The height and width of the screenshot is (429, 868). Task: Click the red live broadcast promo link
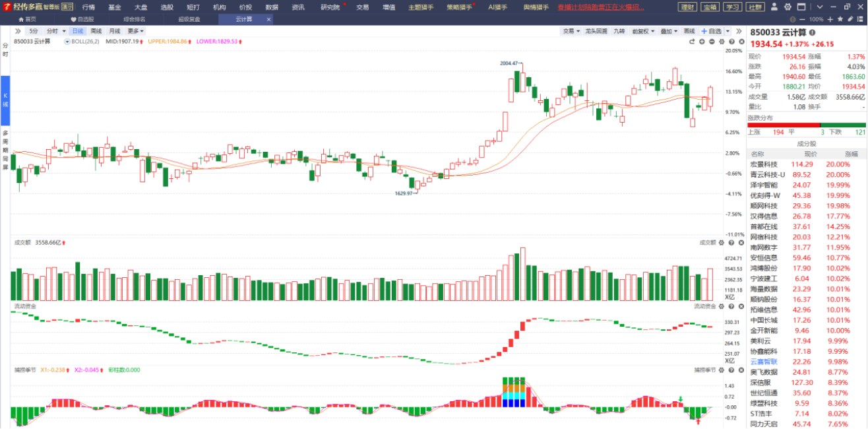[x=602, y=7]
